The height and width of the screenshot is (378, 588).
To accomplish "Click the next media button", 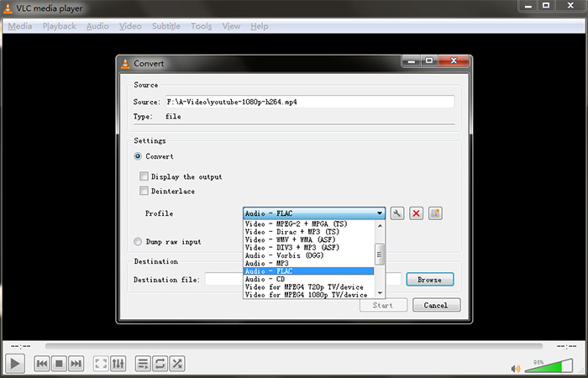I will (76, 364).
